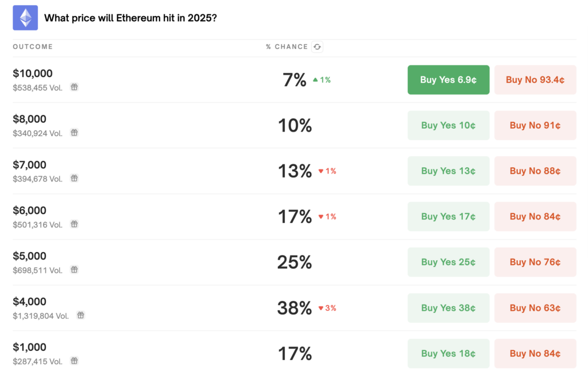Click gift icon in $1,000 row
This screenshot has width=588, height=386.
coord(74,361)
